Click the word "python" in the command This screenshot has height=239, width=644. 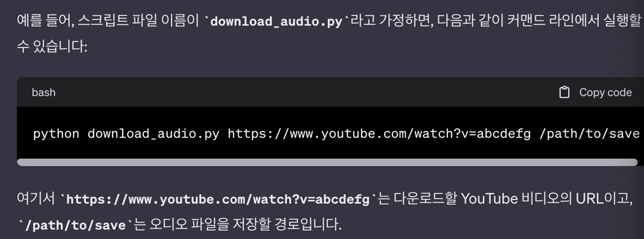pos(56,134)
